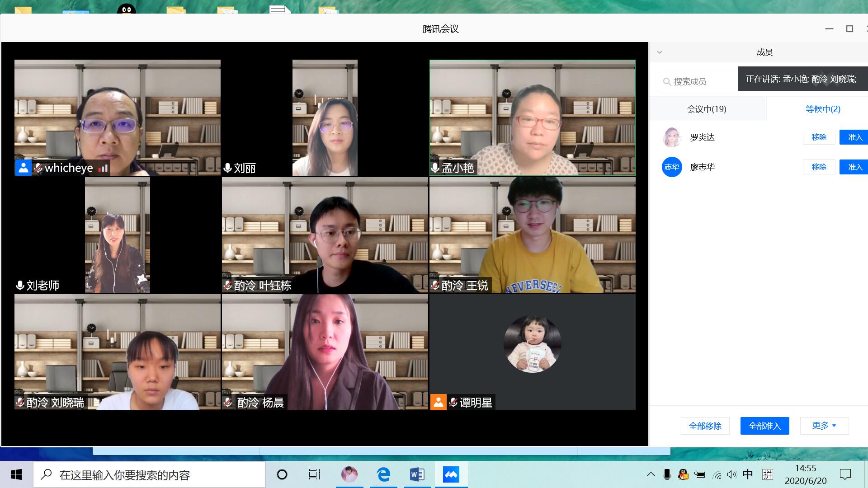Click the muted mic icon beside whicheye
Screen dimensions: 868x488
pyautogui.click(x=38, y=168)
